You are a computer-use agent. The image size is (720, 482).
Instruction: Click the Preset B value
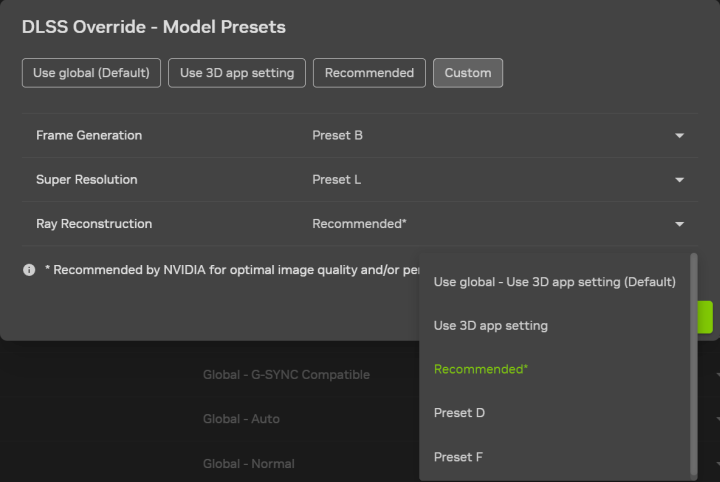pos(338,135)
